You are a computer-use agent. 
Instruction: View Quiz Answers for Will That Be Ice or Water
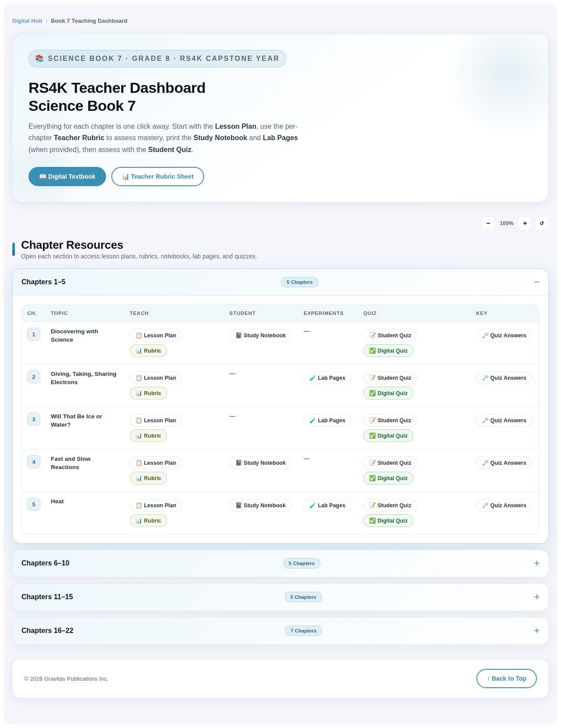tap(504, 421)
